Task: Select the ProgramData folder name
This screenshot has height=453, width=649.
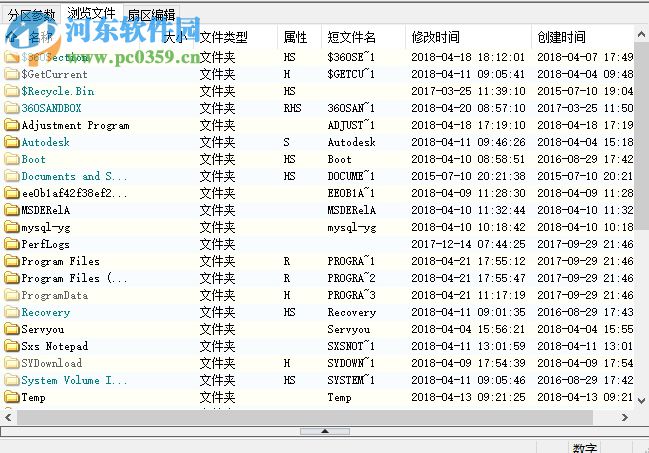Action: (x=55, y=295)
